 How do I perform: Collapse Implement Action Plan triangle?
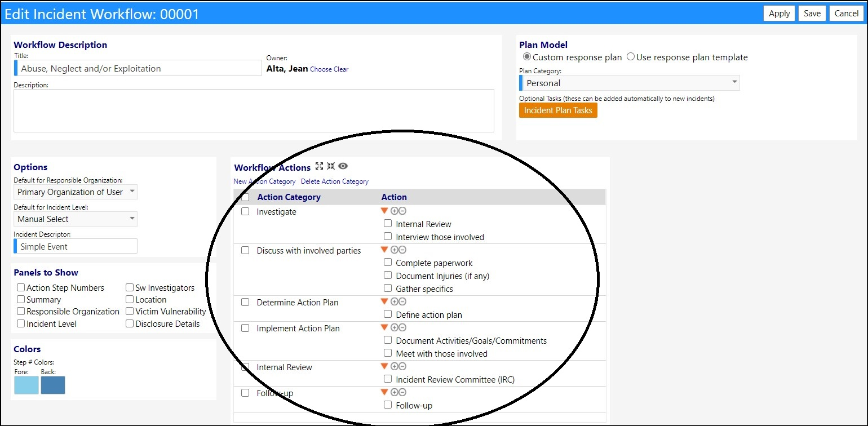pos(384,327)
